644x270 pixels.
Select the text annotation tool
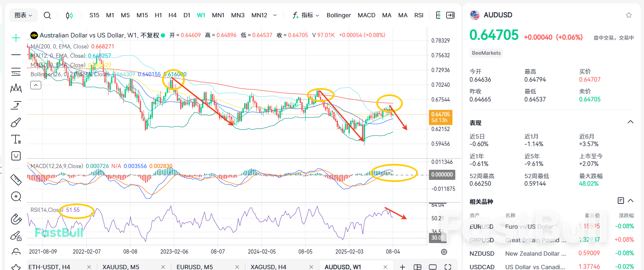tap(16, 139)
